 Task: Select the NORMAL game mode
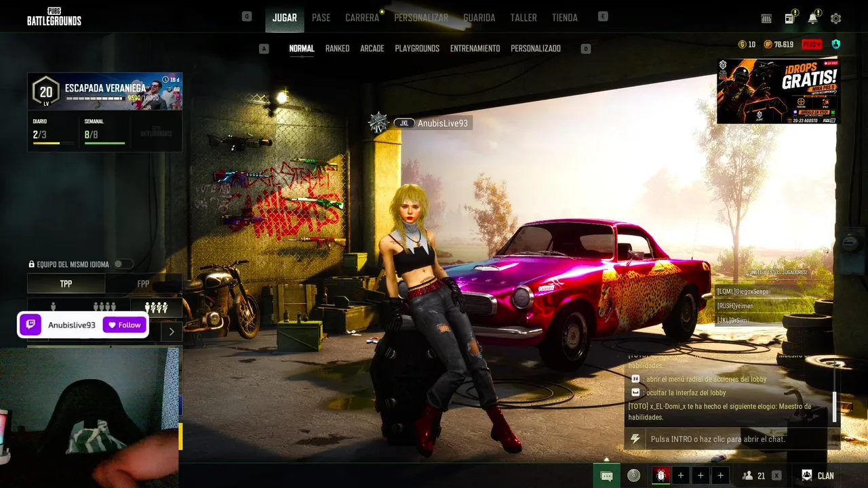[x=302, y=49]
